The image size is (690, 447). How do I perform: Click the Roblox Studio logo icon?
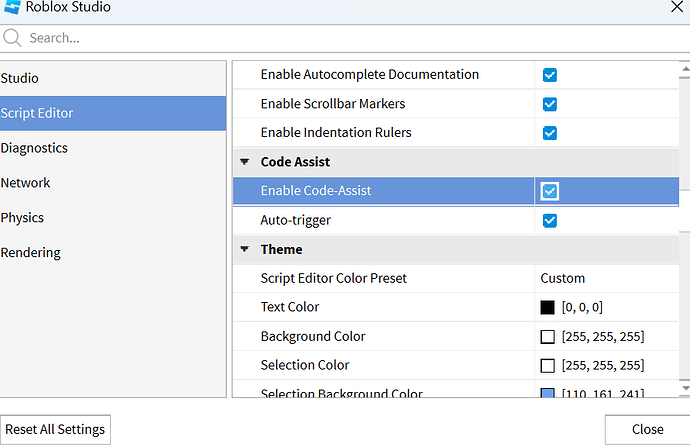click(12, 7)
